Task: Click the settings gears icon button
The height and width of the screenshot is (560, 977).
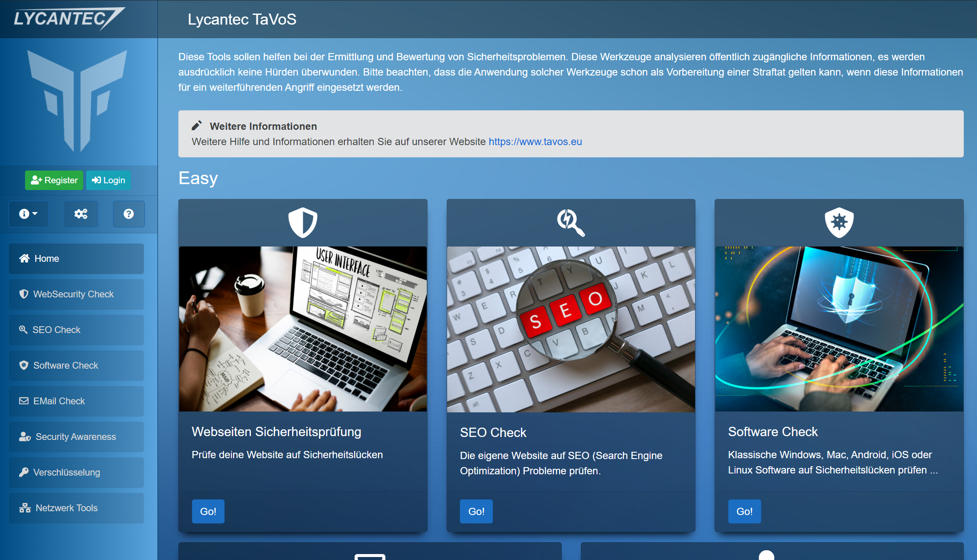Action: click(x=81, y=214)
